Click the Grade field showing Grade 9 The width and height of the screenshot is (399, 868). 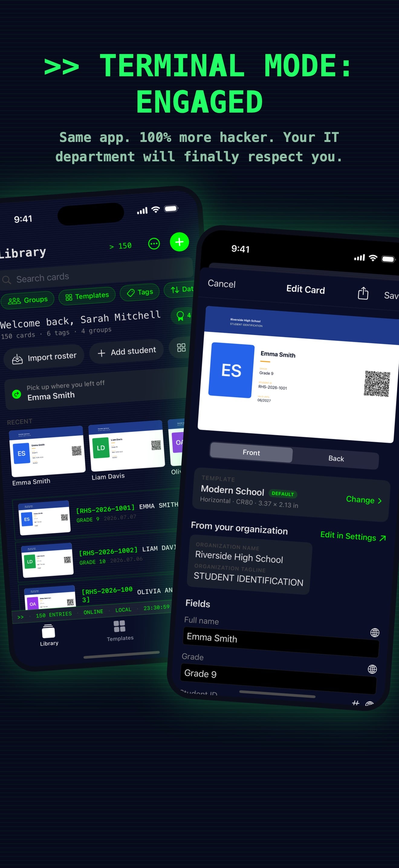pyautogui.click(x=278, y=679)
